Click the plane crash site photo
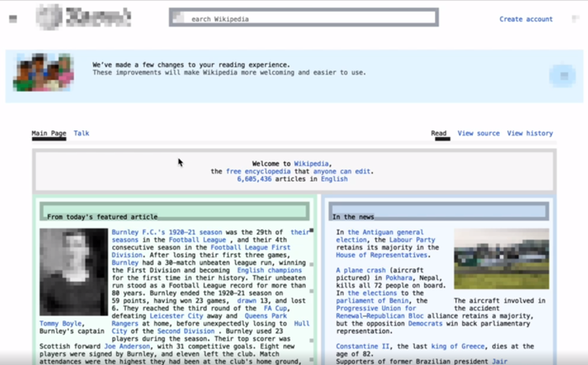 pos(501,259)
